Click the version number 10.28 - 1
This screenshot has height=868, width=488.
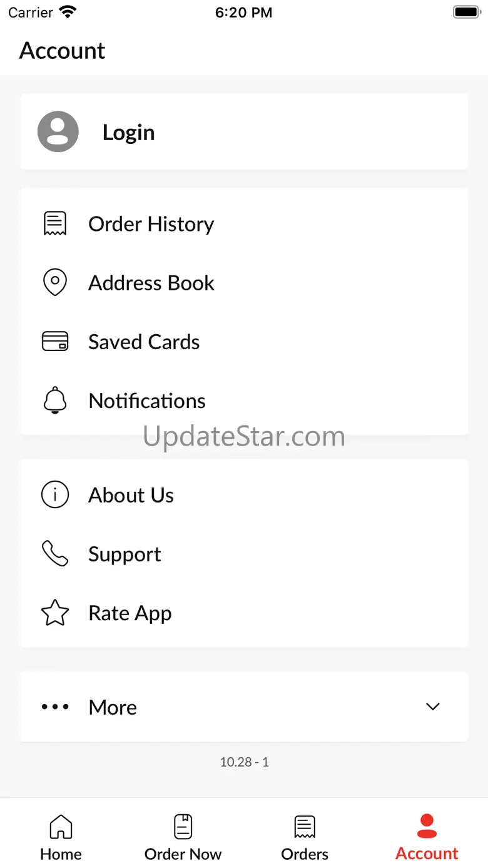(244, 762)
